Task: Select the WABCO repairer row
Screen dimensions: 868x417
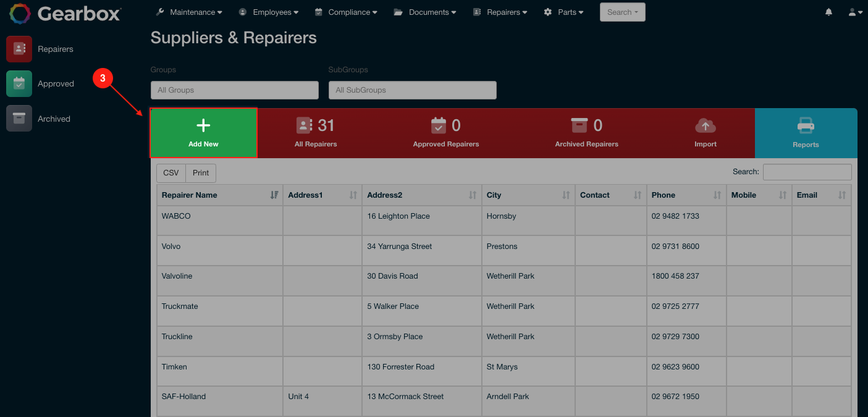Action: coord(504,221)
